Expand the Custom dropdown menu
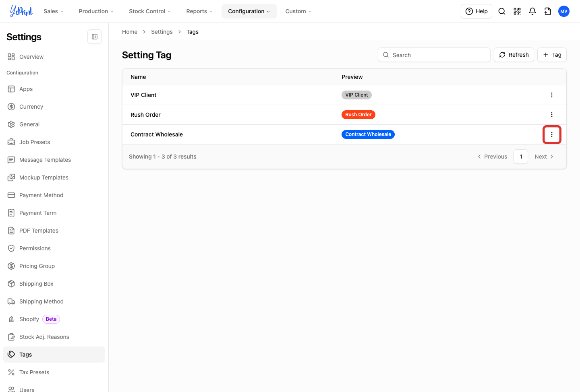Image resolution: width=580 pixels, height=392 pixels. pyautogui.click(x=298, y=11)
